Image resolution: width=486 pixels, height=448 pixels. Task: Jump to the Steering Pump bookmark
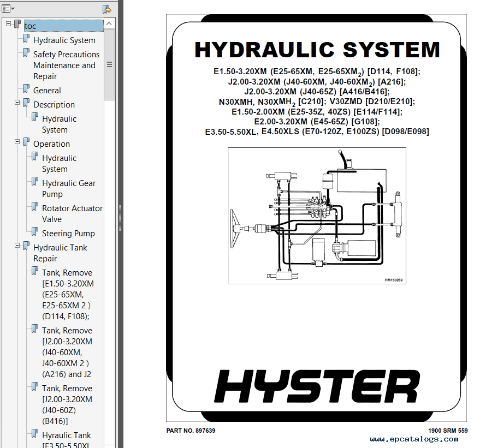tap(68, 234)
